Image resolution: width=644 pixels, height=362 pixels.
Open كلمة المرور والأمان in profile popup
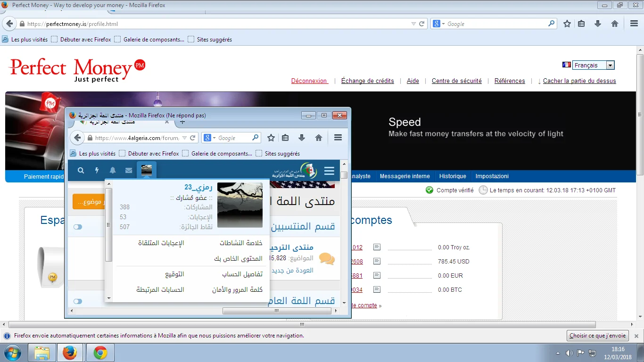237,289
